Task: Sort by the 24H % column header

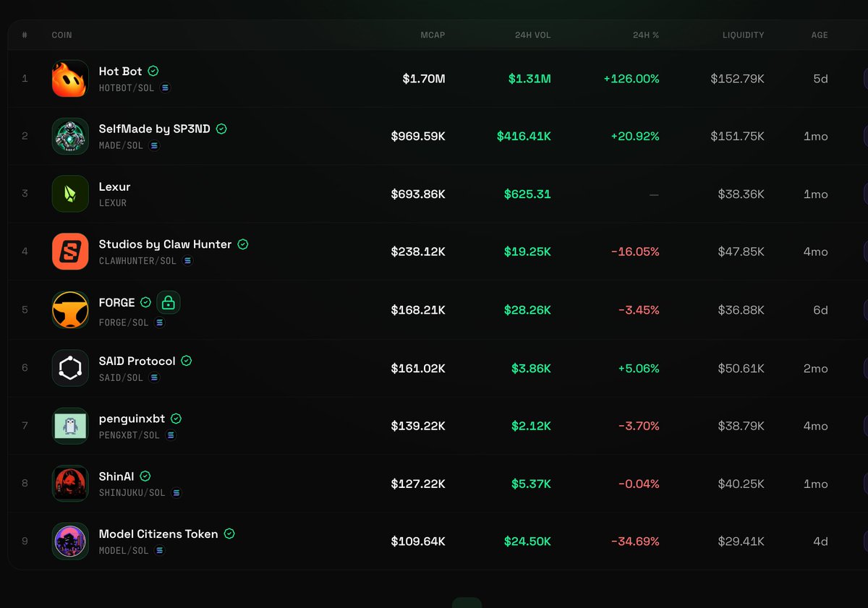Action: [645, 35]
